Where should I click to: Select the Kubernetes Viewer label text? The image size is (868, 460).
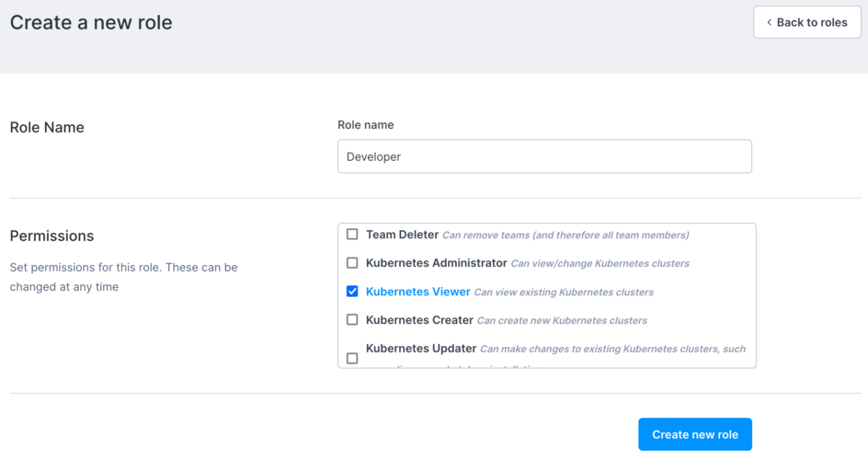[418, 292]
